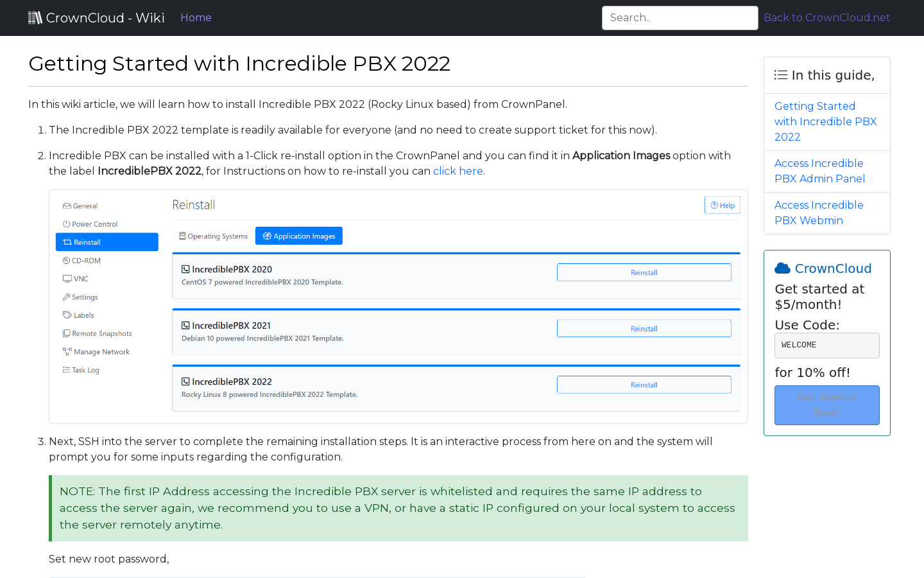Follow the Back to CrownCloud.net link
924x578 pixels.
tap(826, 17)
